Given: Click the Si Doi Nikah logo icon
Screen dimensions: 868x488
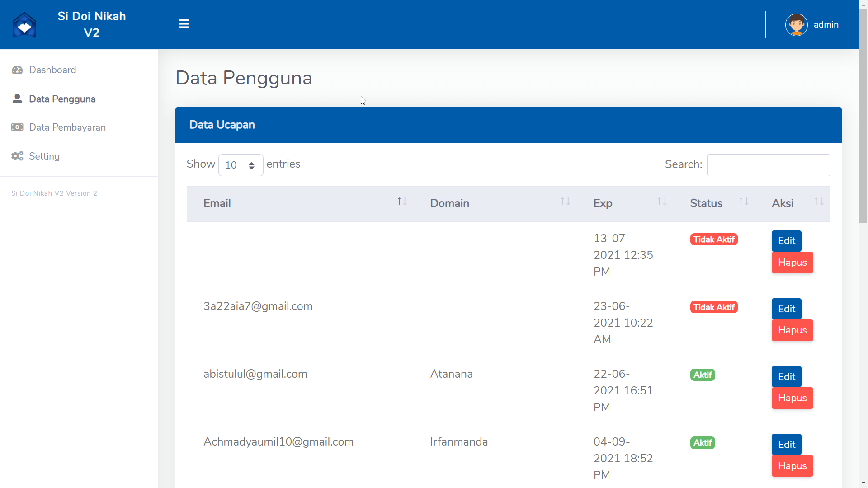Looking at the screenshot, I should pos(24,25).
